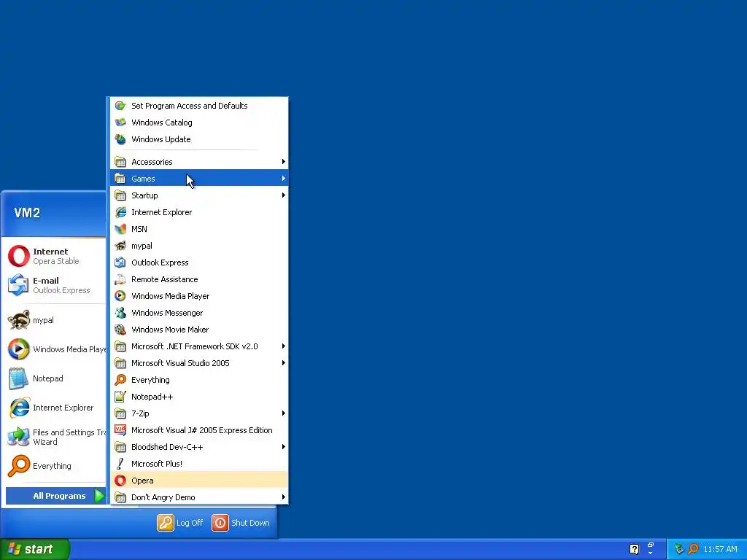
Task: Open the Microsoft Plus! exclamation icon
Action: pyautogui.click(x=120, y=463)
